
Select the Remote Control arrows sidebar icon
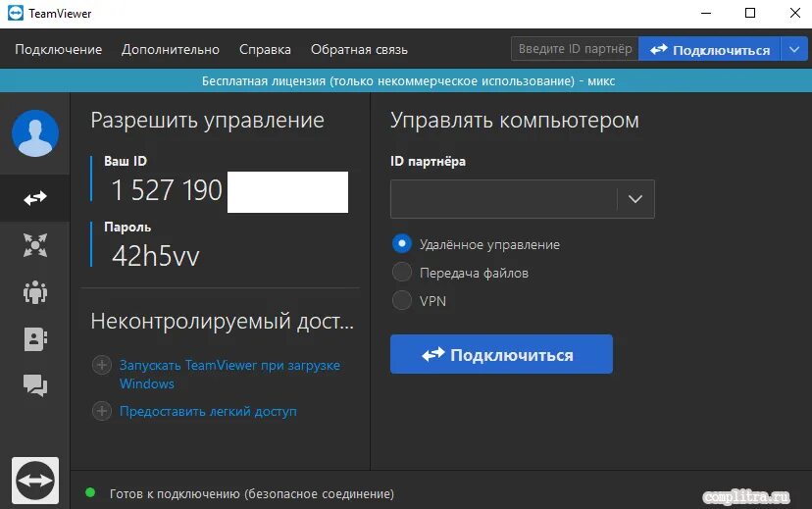(35, 198)
